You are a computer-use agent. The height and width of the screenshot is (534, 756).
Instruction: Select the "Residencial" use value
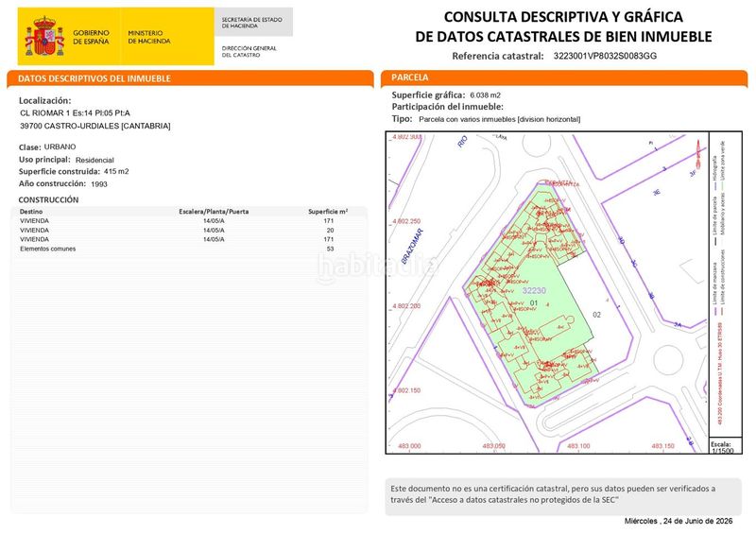94,160
